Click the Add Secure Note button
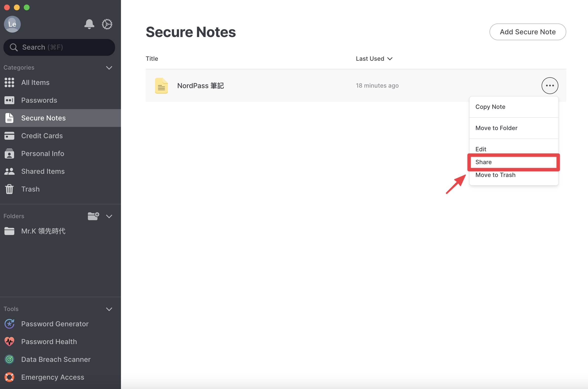The width and height of the screenshot is (588, 389). tap(528, 32)
